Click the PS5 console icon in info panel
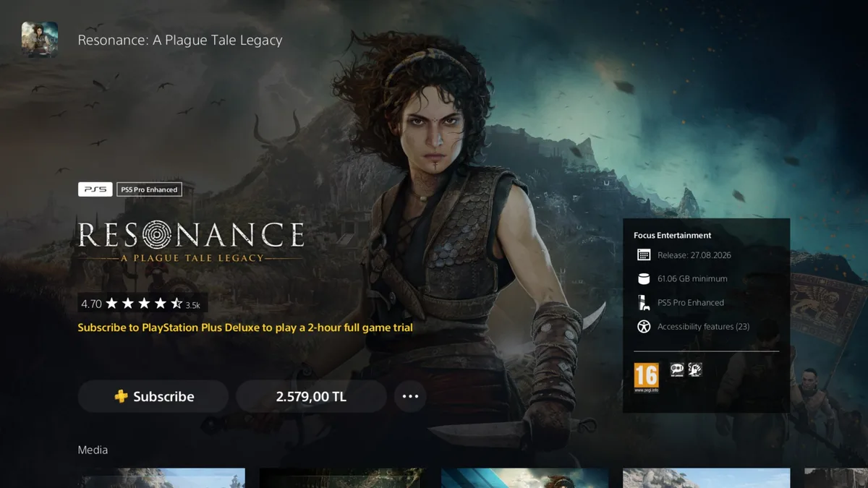This screenshot has width=868, height=488. 643,302
